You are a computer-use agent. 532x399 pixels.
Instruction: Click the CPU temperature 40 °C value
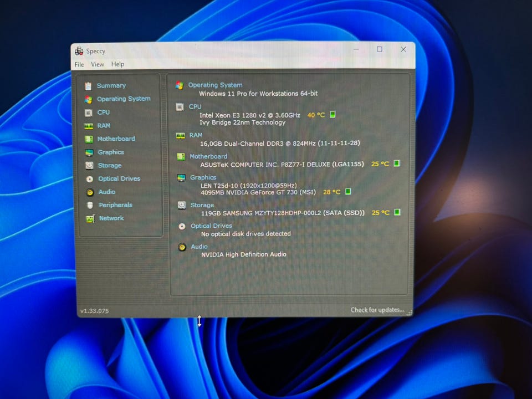(316, 115)
